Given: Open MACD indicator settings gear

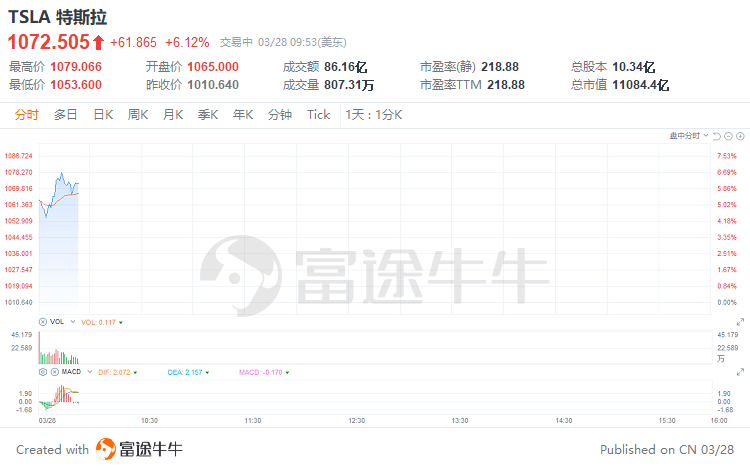Looking at the screenshot, I should (x=43, y=372).
